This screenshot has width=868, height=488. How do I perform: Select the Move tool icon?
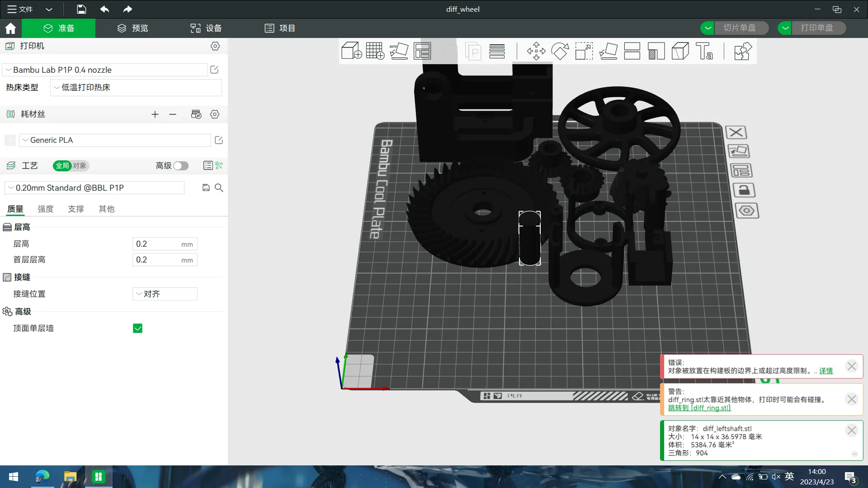(x=536, y=51)
